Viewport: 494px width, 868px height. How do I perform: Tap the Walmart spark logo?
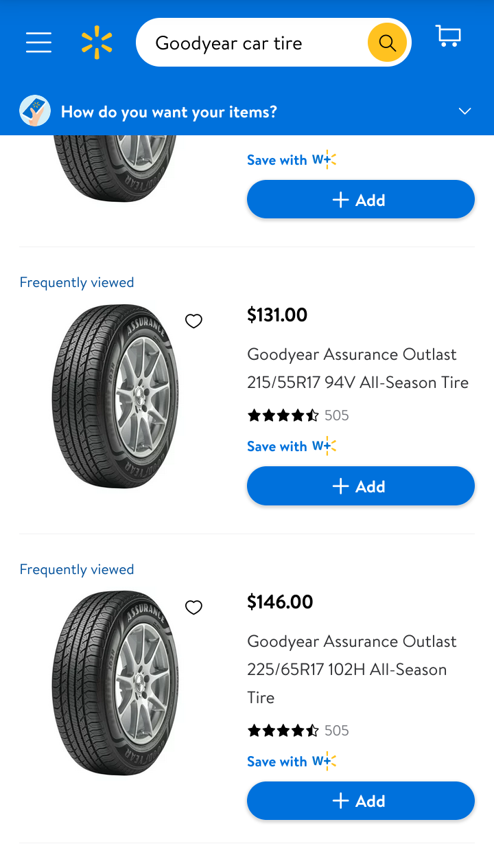(97, 43)
